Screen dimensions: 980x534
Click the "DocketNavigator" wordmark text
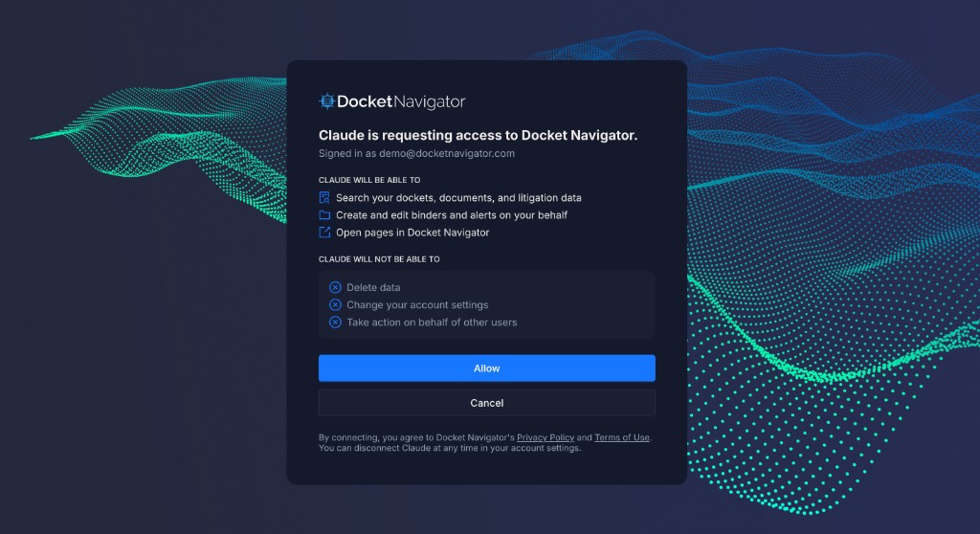click(x=401, y=101)
